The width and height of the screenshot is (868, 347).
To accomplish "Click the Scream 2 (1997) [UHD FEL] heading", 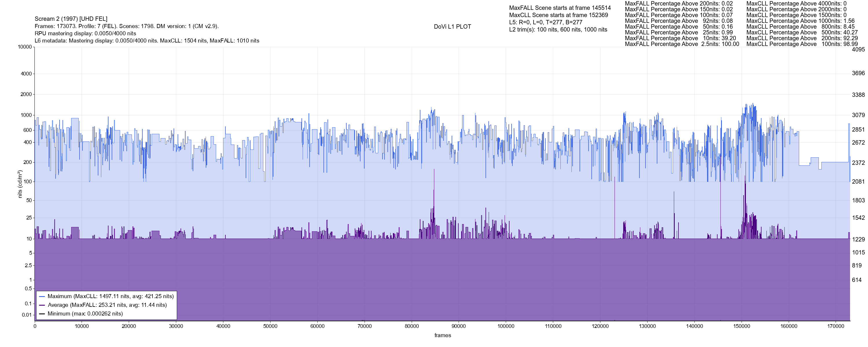I will coord(71,19).
